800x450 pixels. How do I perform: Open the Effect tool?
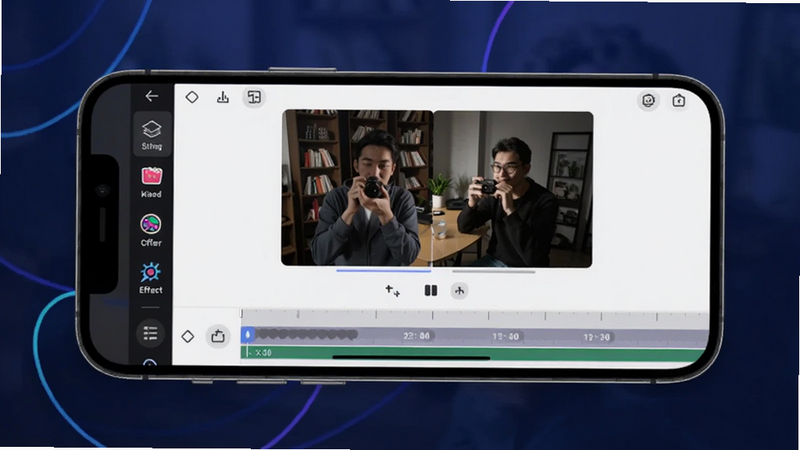(151, 278)
